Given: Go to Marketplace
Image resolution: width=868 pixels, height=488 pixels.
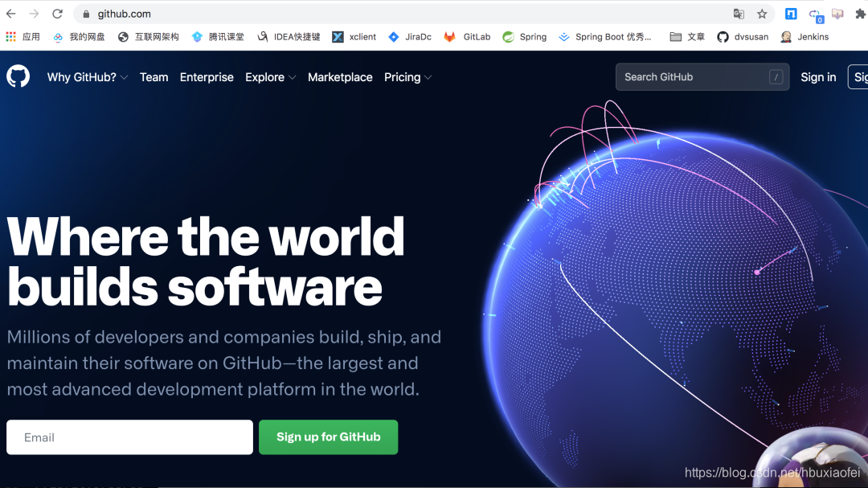Looking at the screenshot, I should pyautogui.click(x=340, y=77).
